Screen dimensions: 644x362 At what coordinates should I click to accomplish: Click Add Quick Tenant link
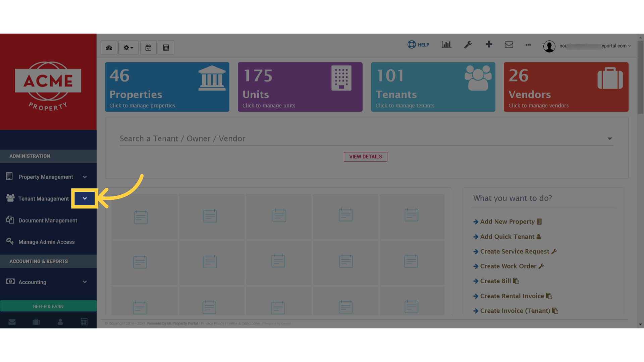(x=507, y=237)
